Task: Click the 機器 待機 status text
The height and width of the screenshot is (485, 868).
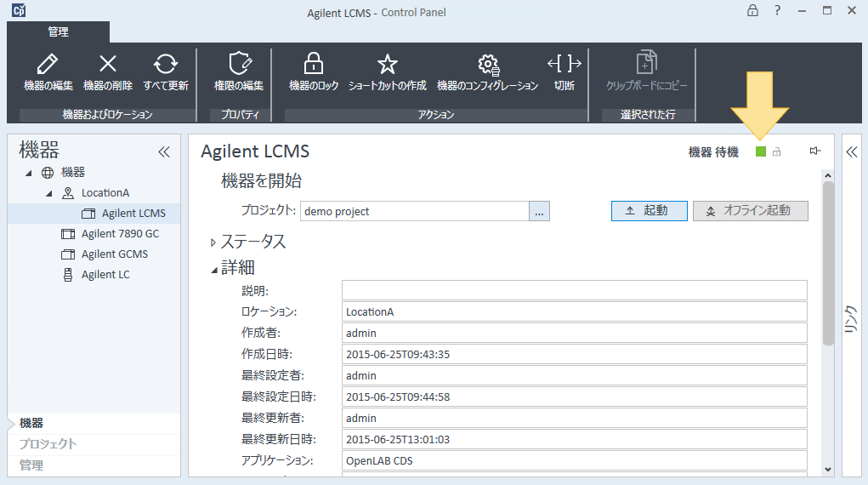Action: pos(713,151)
